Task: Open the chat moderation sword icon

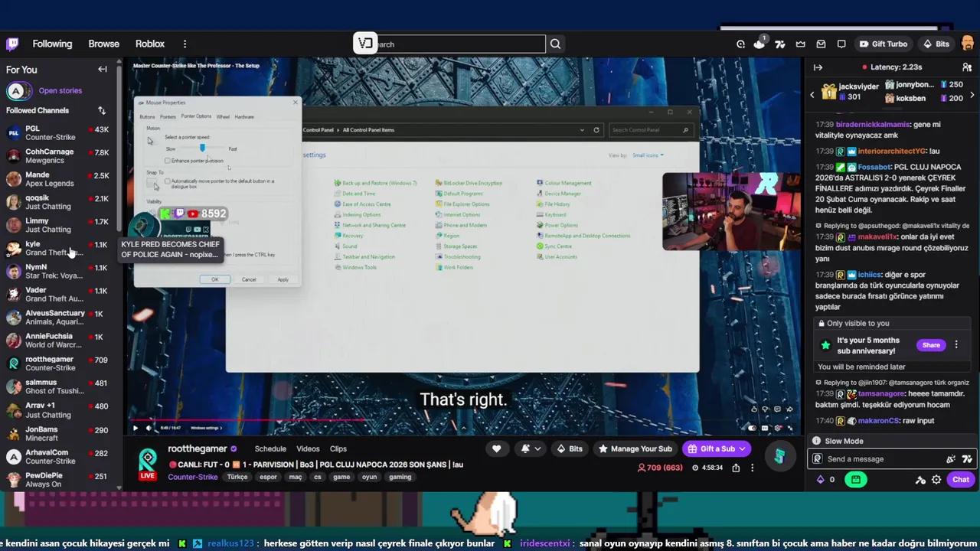Action: (920, 480)
